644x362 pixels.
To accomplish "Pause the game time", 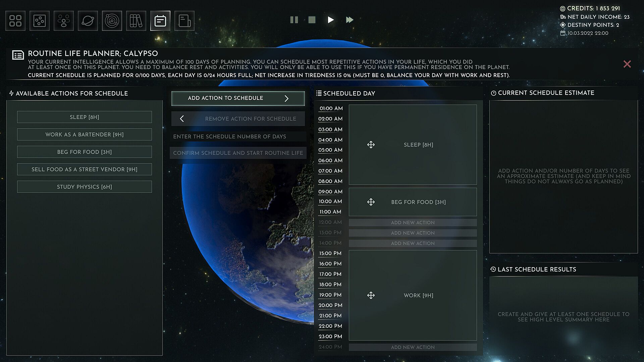I will click(294, 20).
